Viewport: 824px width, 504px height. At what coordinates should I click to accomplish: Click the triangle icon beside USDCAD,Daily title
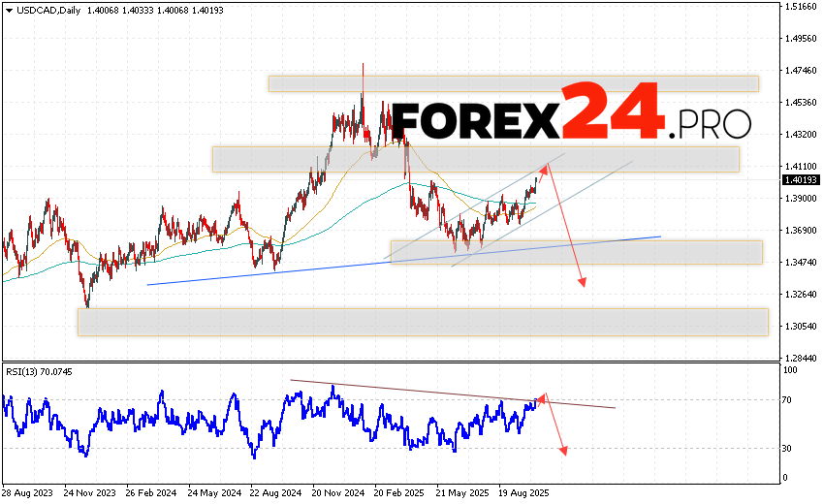pyautogui.click(x=7, y=9)
